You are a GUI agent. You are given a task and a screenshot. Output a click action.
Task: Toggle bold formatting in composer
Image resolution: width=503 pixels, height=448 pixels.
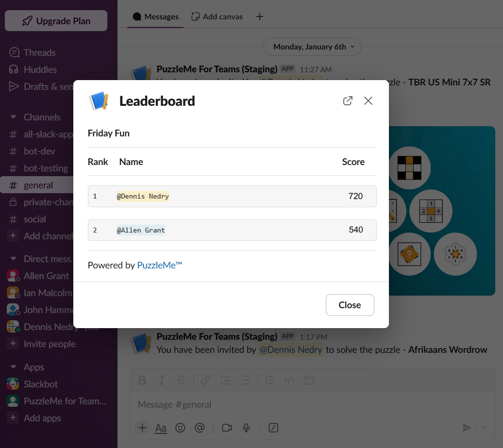click(x=142, y=381)
